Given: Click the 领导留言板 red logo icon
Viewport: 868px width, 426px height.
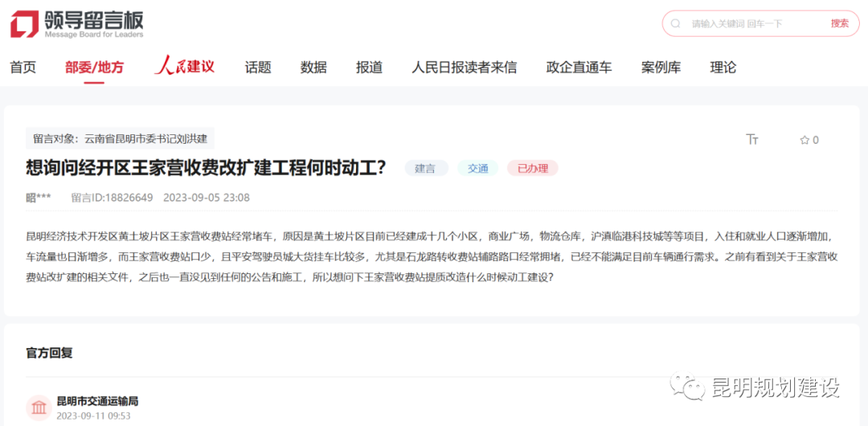Looking at the screenshot, I should pyautogui.click(x=24, y=24).
